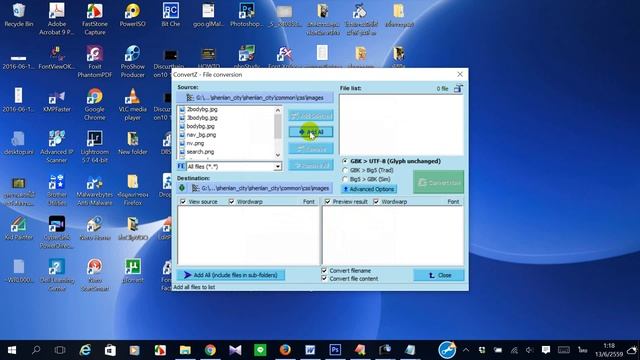The image size is (640, 360).
Task: Open Windows taskbar search
Action: (x=36, y=350)
